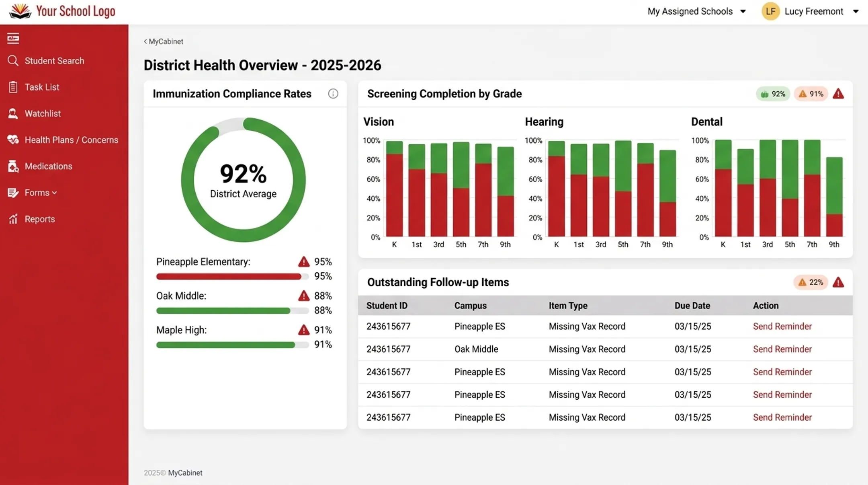Click the Watchlist person icon
868x485 pixels.
13,113
